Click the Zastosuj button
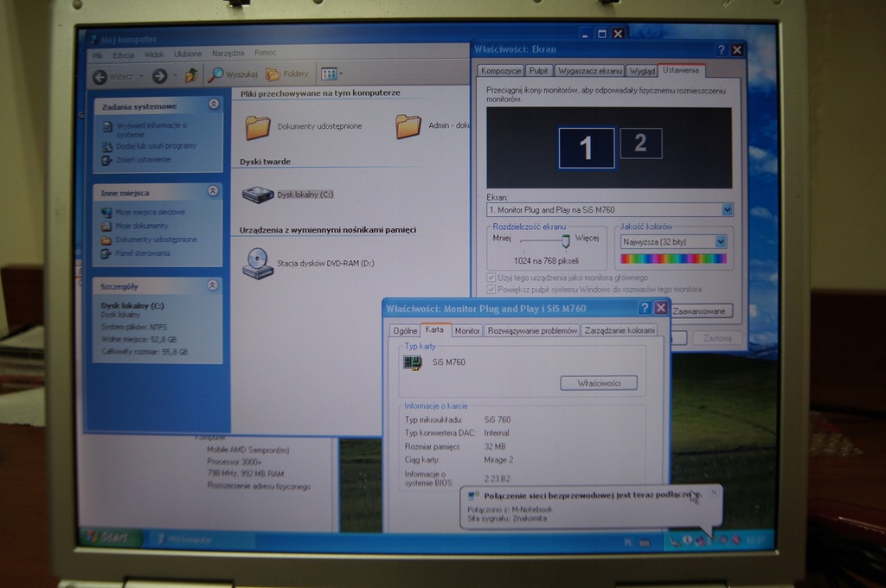The height and width of the screenshot is (588, 886). click(x=717, y=338)
